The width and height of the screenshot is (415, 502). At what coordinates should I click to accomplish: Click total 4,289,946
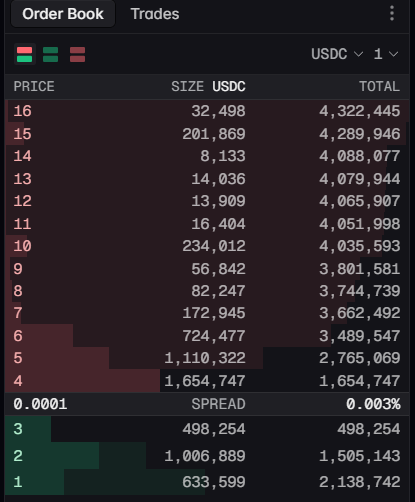[360, 134]
